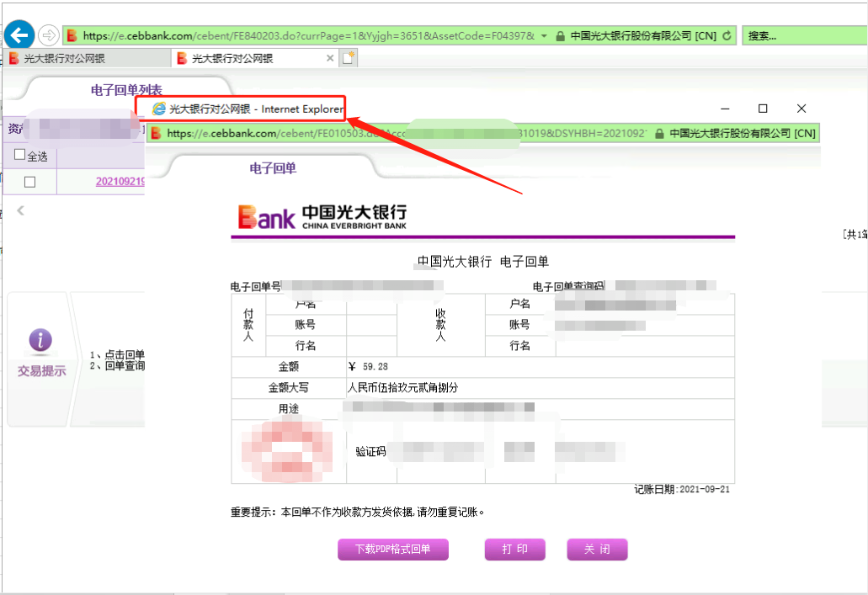868x595 pixels.
Task: Click the 关闭 button on the receipt
Action: [x=597, y=549]
